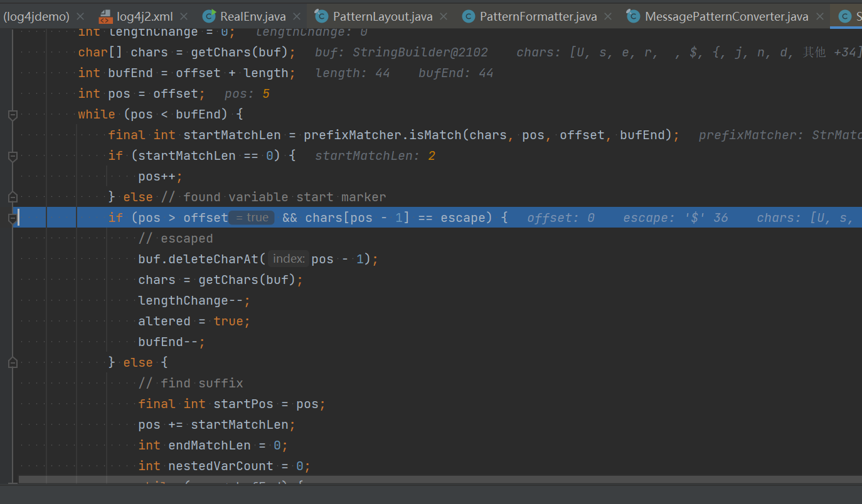The height and width of the screenshot is (504, 862).
Task: Click the 'pos += startMatchLen;' statement
Action: [x=217, y=424]
